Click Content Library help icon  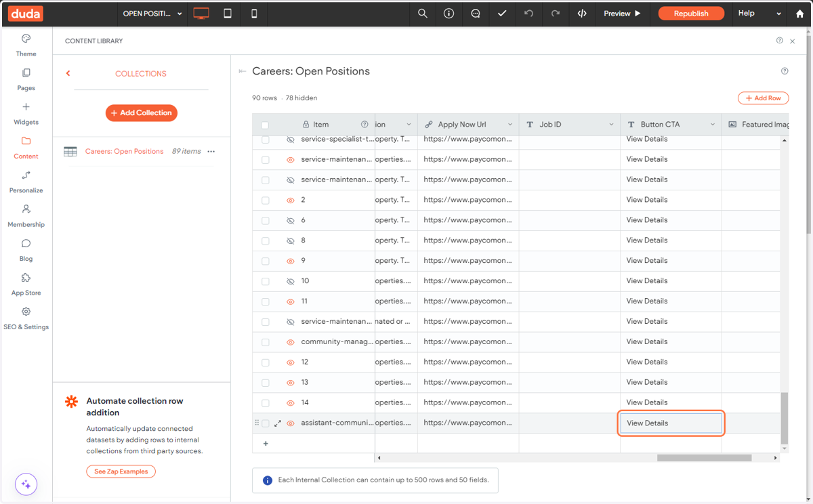pos(780,41)
